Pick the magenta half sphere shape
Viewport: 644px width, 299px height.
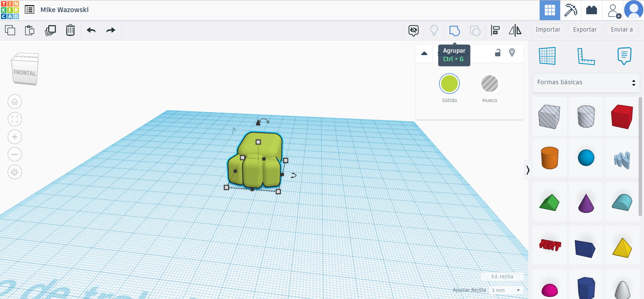(x=549, y=290)
